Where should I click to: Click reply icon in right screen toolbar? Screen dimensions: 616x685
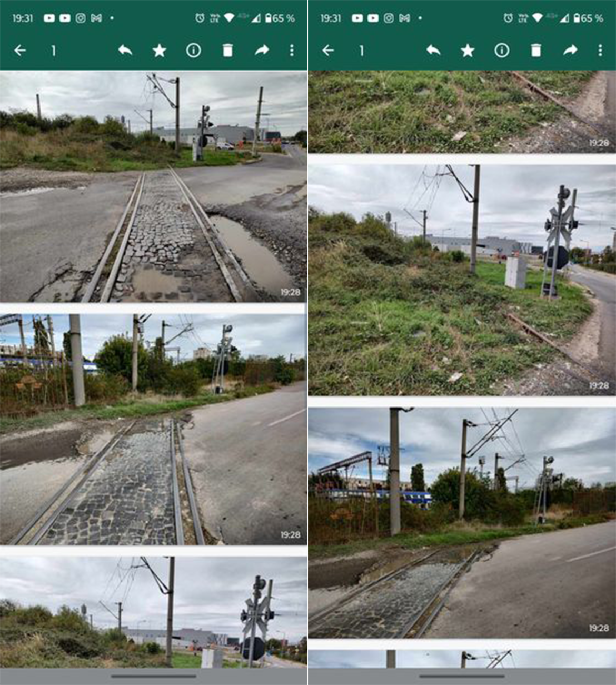point(433,51)
